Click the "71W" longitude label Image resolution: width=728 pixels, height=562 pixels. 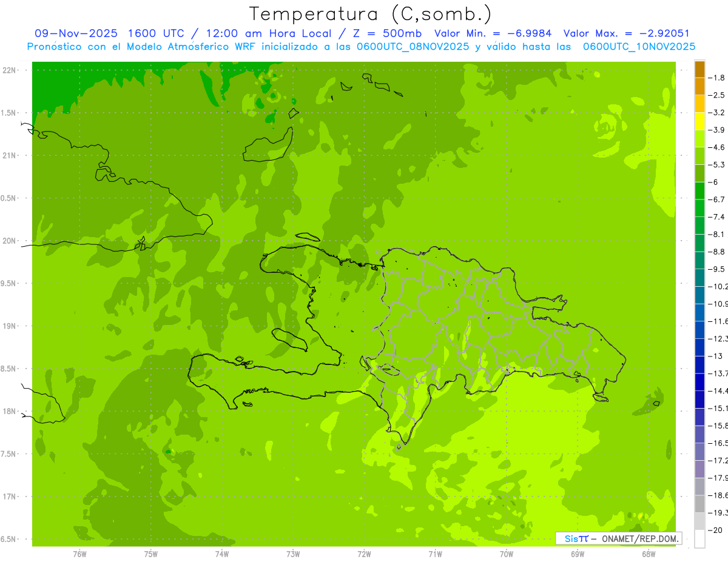pos(435,554)
